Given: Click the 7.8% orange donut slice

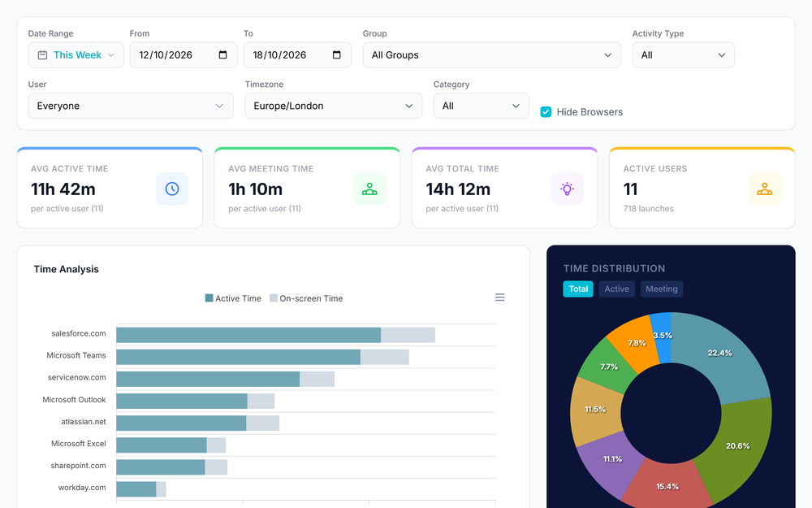Looking at the screenshot, I should (637, 343).
